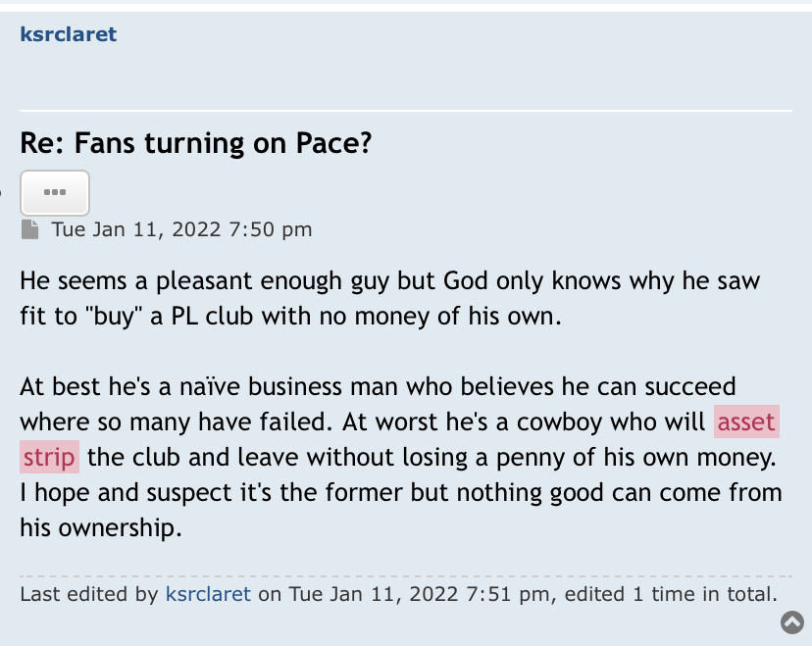Click ksrclaret link in the last edited note
Screen dimensions: 812x646
208,594
